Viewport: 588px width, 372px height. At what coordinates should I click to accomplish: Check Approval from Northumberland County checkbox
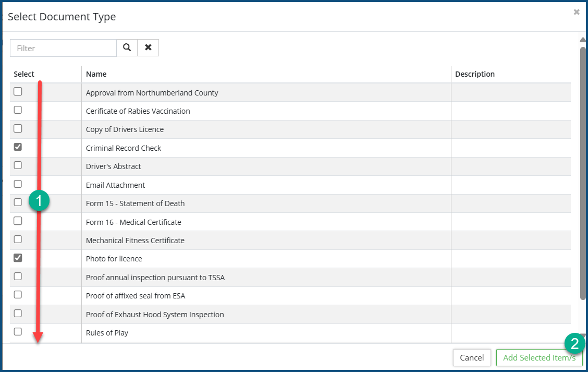tap(18, 92)
